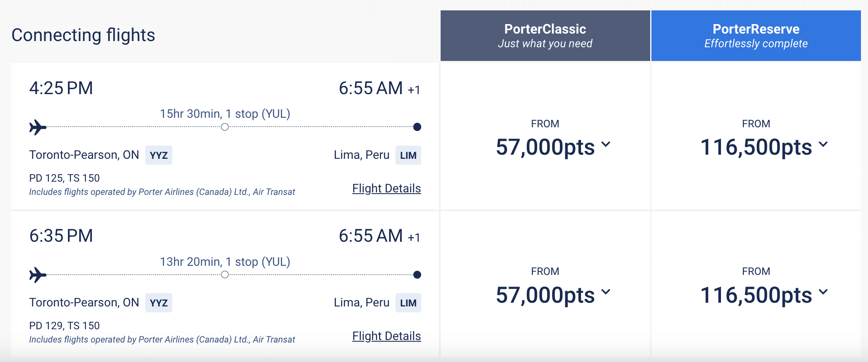The height and width of the screenshot is (362, 868).
Task: Click the LIM airport badge on second flight
Action: coord(408,303)
